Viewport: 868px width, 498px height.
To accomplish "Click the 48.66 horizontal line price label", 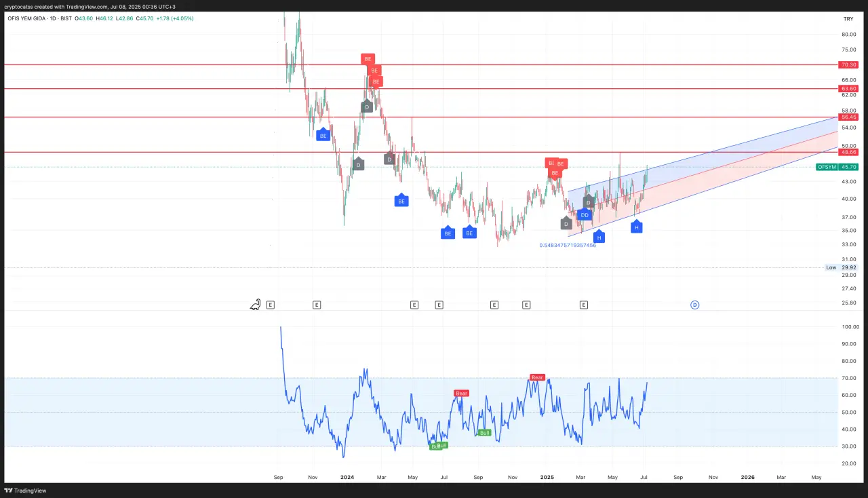I will [848, 153].
